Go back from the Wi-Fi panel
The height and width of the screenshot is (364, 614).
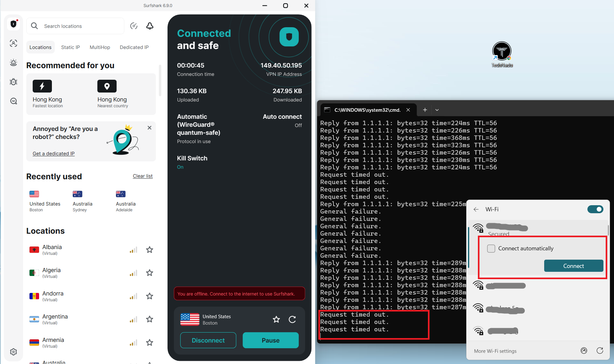coord(476,209)
